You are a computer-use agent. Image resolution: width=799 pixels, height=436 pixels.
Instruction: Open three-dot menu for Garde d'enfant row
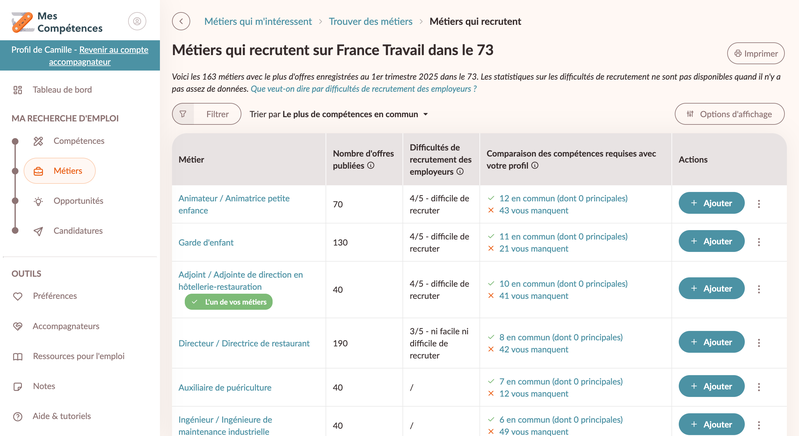pos(759,242)
